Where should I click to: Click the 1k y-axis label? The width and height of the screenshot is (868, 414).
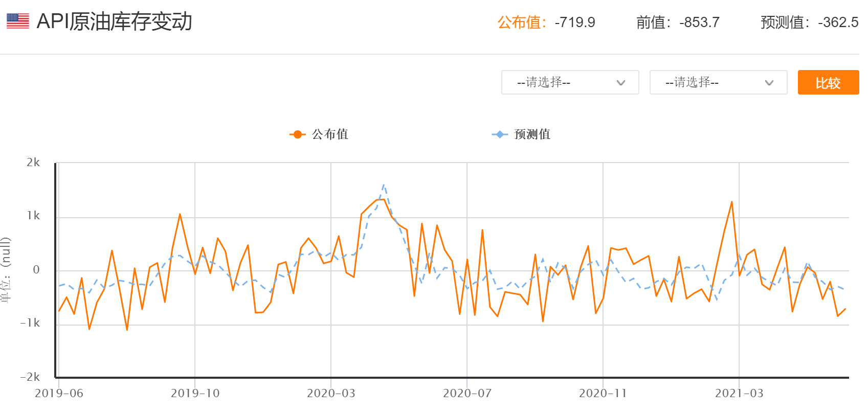(x=33, y=216)
